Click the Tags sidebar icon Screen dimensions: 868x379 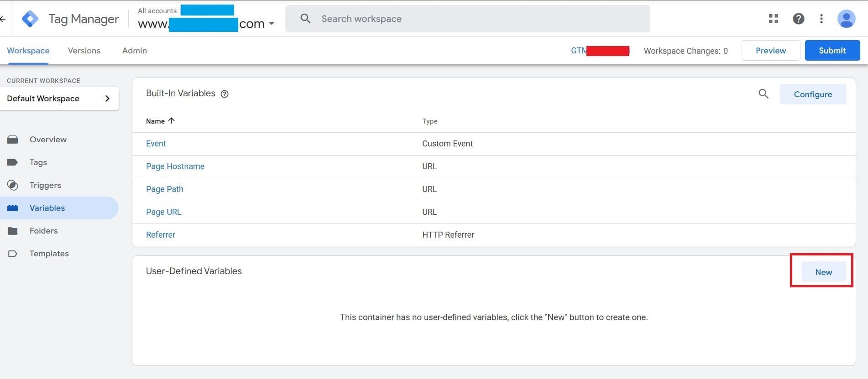(x=13, y=162)
